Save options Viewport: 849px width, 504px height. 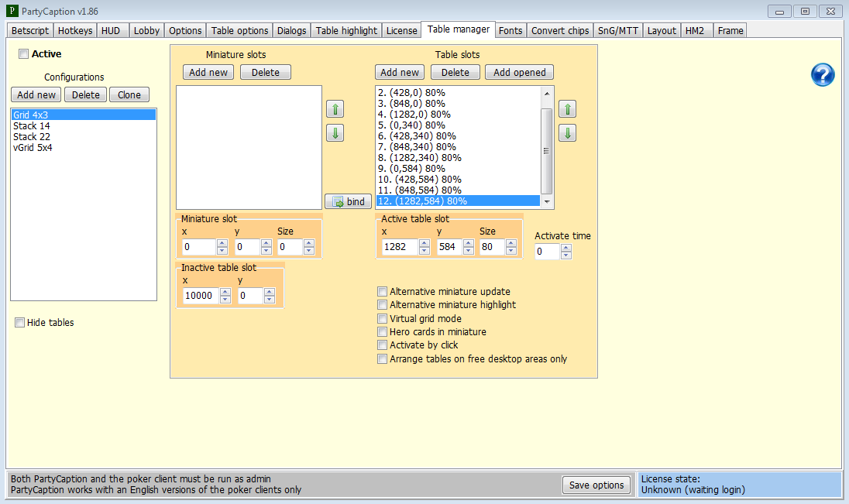click(596, 485)
